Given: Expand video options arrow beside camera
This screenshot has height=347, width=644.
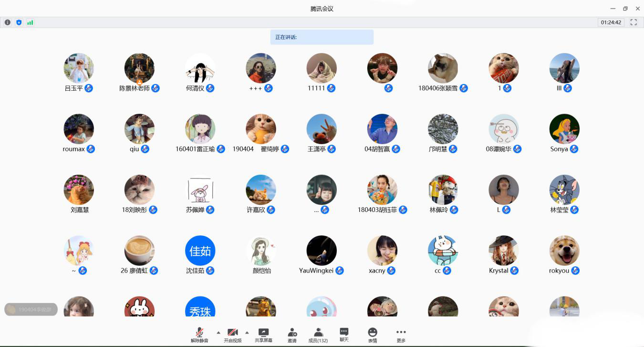Looking at the screenshot, I should (x=247, y=332).
